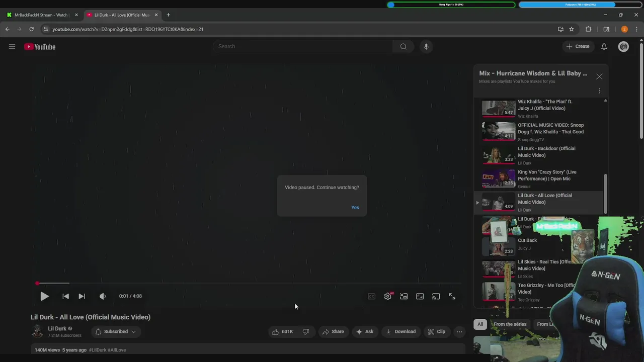Image resolution: width=644 pixels, height=362 pixels.
Task: Open the YouTube guide hamburger menu
Action: [x=12, y=47]
